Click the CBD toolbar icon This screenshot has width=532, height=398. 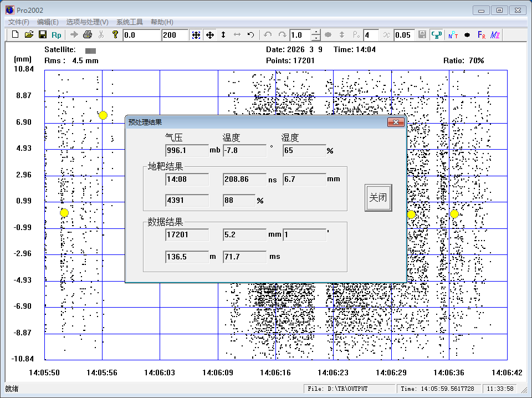[437, 35]
